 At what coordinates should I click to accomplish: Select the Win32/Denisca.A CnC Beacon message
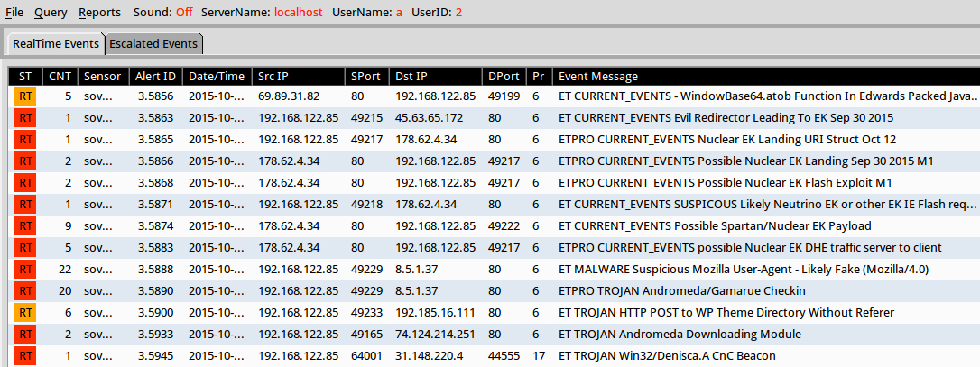(x=667, y=356)
